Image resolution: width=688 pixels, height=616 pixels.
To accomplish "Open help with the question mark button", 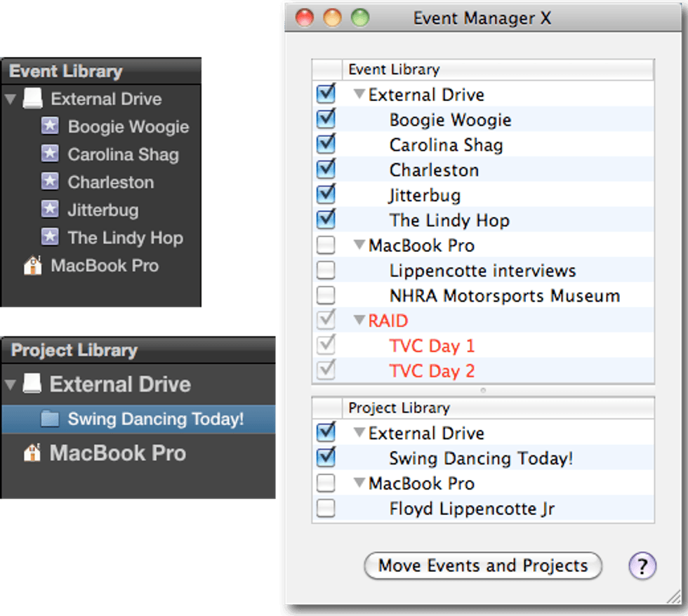I will (642, 566).
